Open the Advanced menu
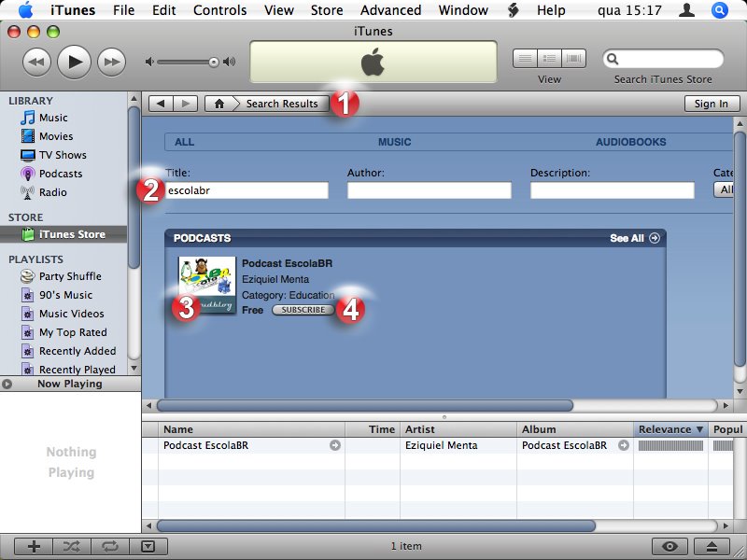 point(390,10)
